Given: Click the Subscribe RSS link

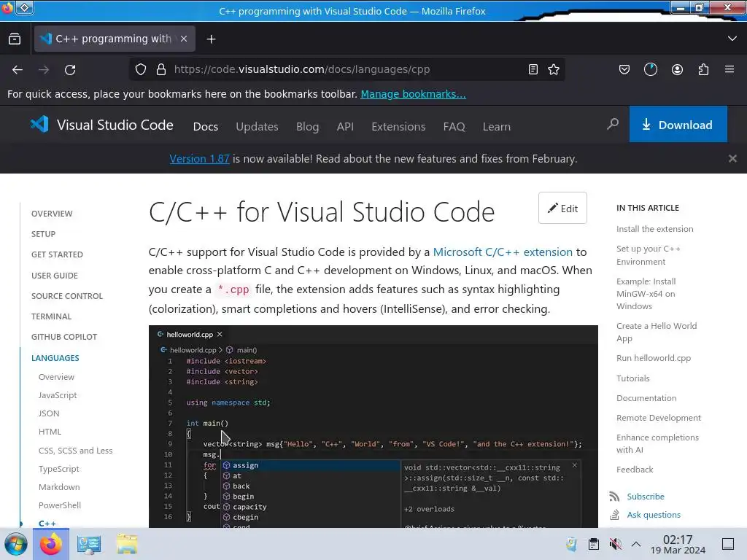Looking at the screenshot, I should coord(646,497).
